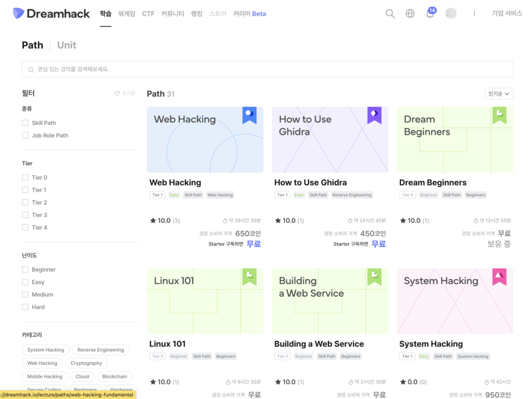The image size is (532, 399).
Task: Switch to the Unit tab
Action: click(x=66, y=45)
